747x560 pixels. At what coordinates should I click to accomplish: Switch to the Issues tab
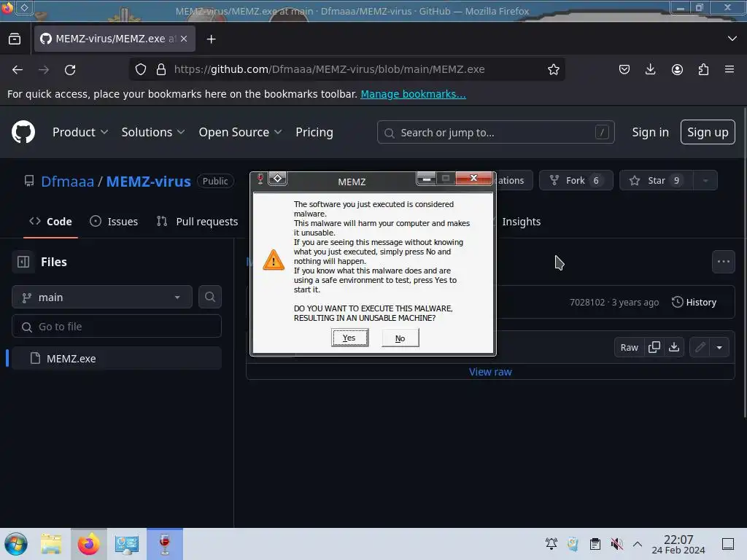tap(114, 222)
